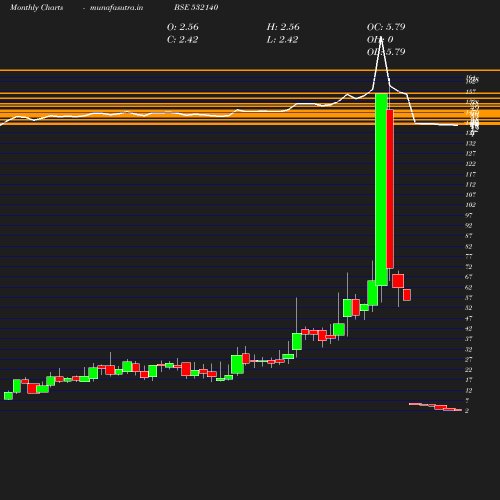
Task: Click the high value "H: 2.56"
Action: pyautogui.click(x=283, y=27)
